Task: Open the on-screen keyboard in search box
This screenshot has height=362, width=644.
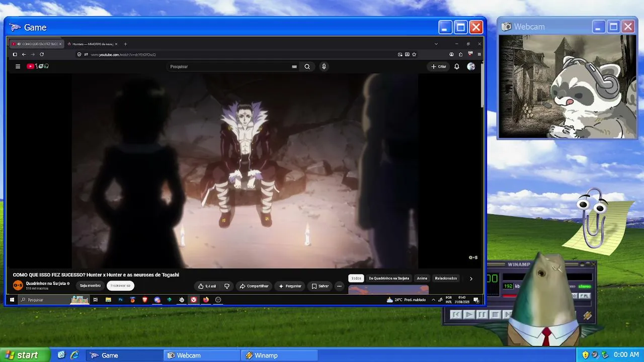Action: tap(294, 66)
